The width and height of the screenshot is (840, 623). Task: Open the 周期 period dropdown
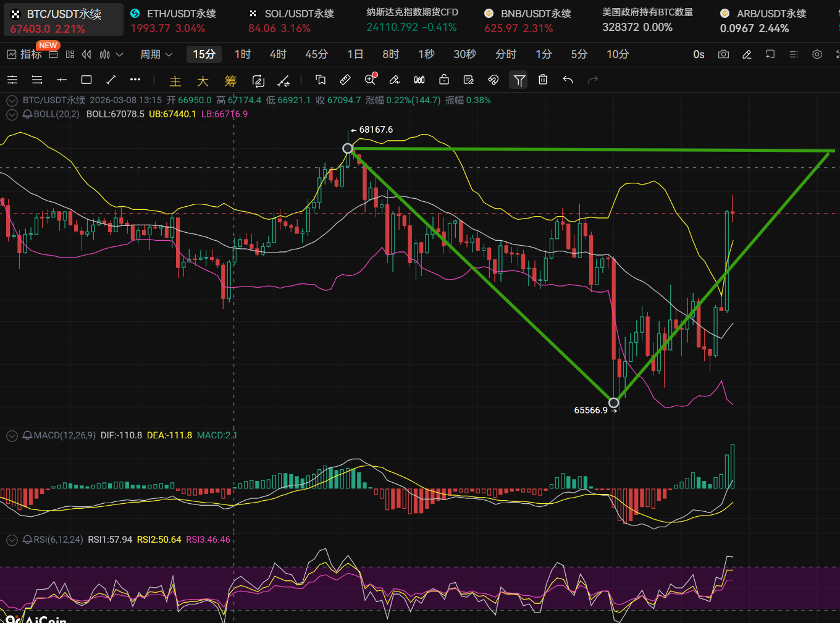tap(156, 54)
